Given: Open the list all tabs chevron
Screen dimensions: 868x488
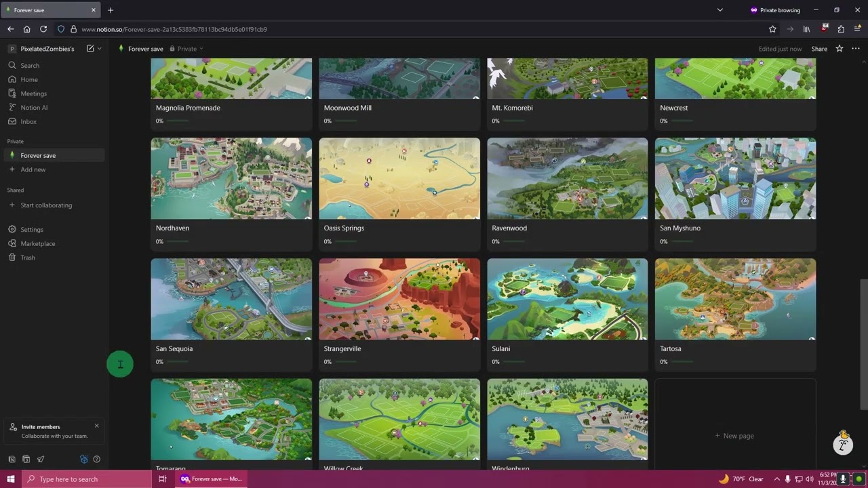Looking at the screenshot, I should (x=720, y=10).
